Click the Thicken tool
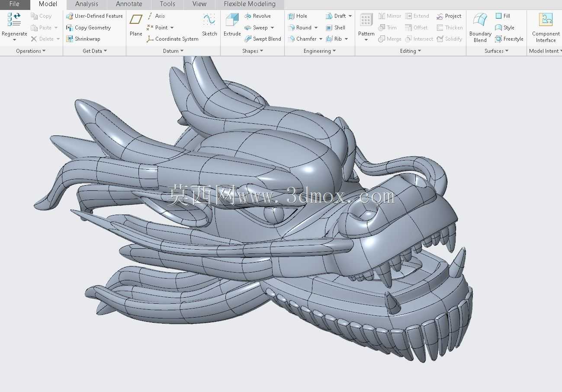 pyautogui.click(x=450, y=28)
